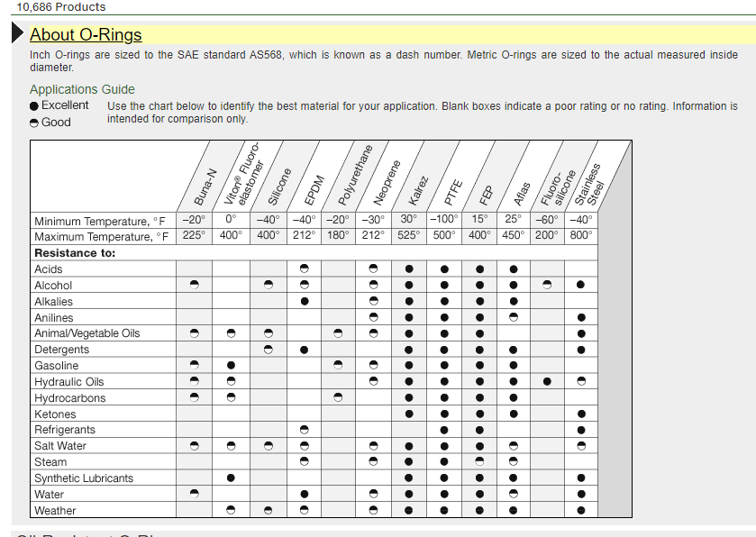Select the 'Animal/Vegetable Oils' row label
The image size is (756, 537).
pyautogui.click(x=87, y=333)
